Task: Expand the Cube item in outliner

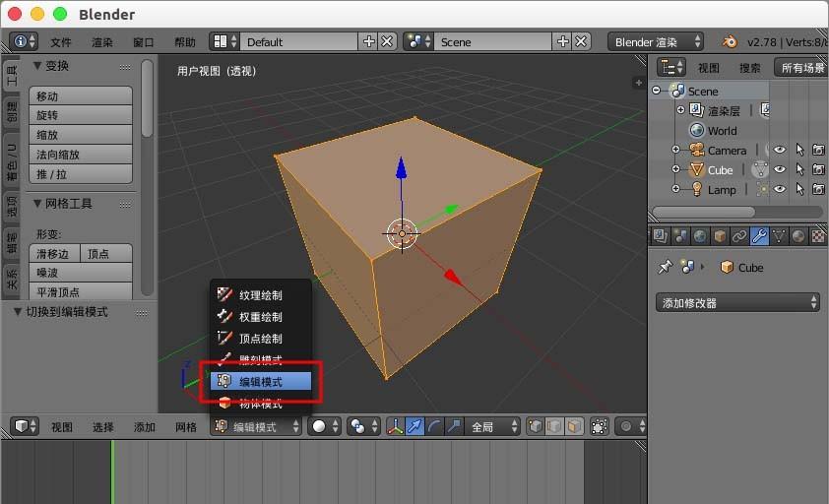Action: point(675,169)
